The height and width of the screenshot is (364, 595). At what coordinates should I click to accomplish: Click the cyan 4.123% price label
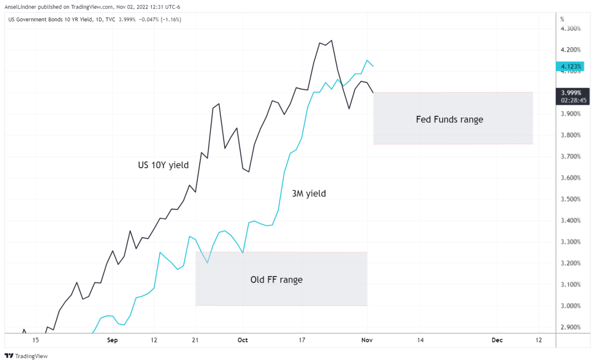pyautogui.click(x=572, y=66)
